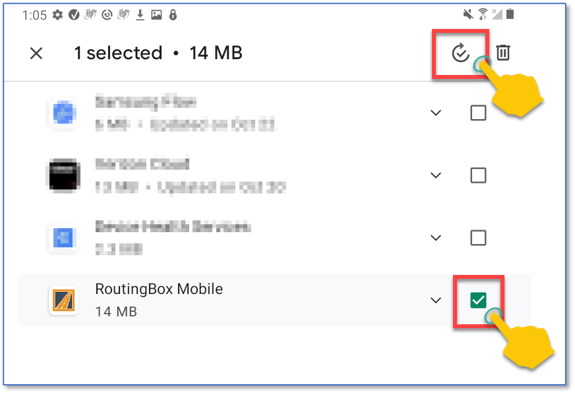
Task: Expand the second app row chevron
Action: tap(436, 175)
